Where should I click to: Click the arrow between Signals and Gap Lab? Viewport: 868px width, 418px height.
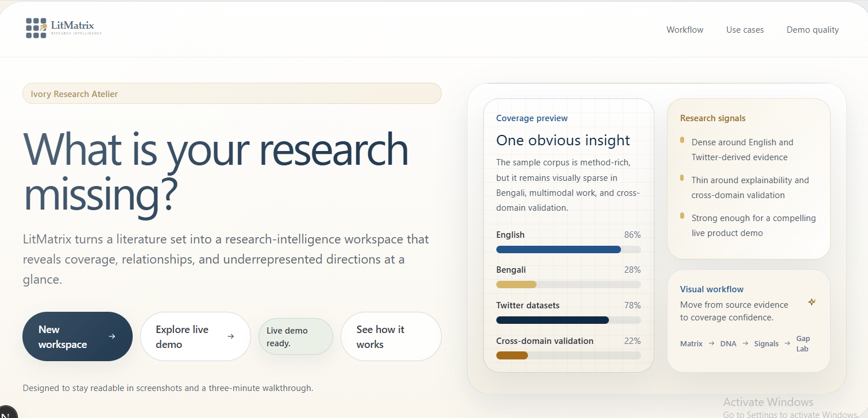pos(788,343)
